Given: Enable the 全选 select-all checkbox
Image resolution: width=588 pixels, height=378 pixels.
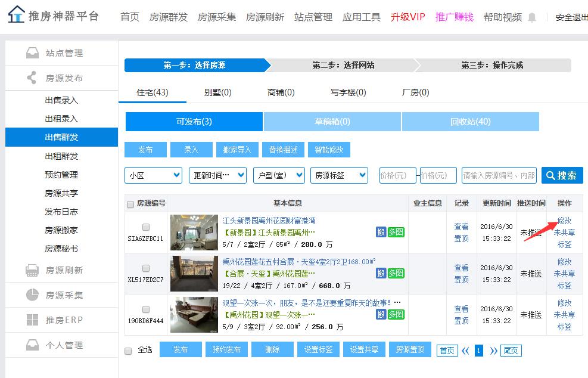Looking at the screenshot, I should (x=128, y=351).
